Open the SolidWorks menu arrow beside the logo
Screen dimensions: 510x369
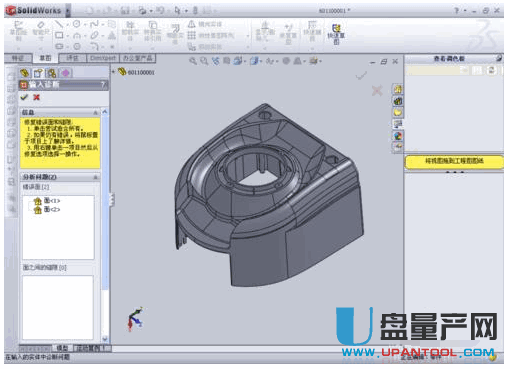(x=68, y=11)
